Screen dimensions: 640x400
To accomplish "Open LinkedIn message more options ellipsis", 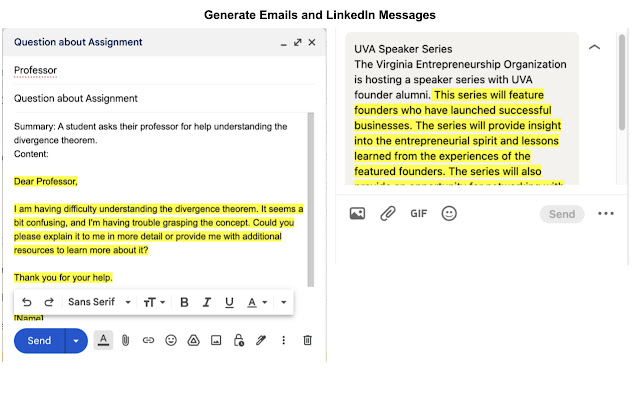I will coord(606,213).
